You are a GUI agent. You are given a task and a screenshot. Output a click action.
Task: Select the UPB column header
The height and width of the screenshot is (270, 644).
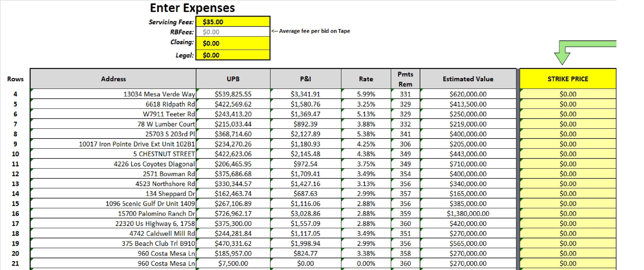233,79
